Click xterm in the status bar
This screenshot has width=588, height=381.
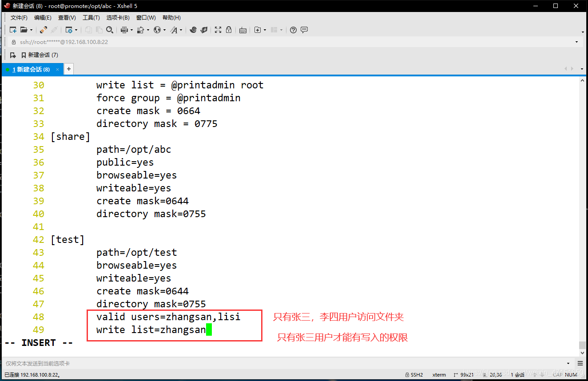439,375
